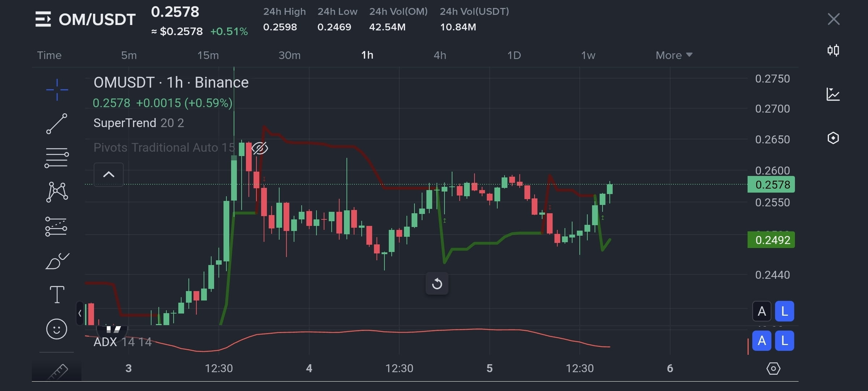This screenshot has width=868, height=391.
Task: Open candlestick chart type options
Action: tap(833, 50)
